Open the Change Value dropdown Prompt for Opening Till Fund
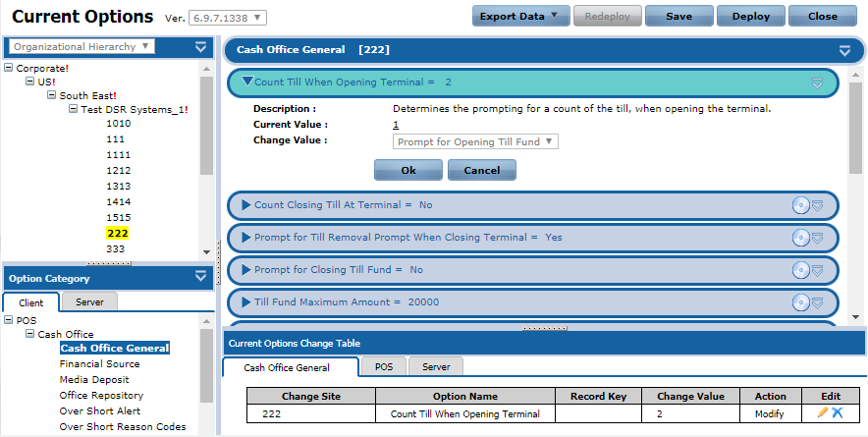868x437 pixels. pyautogui.click(x=475, y=141)
